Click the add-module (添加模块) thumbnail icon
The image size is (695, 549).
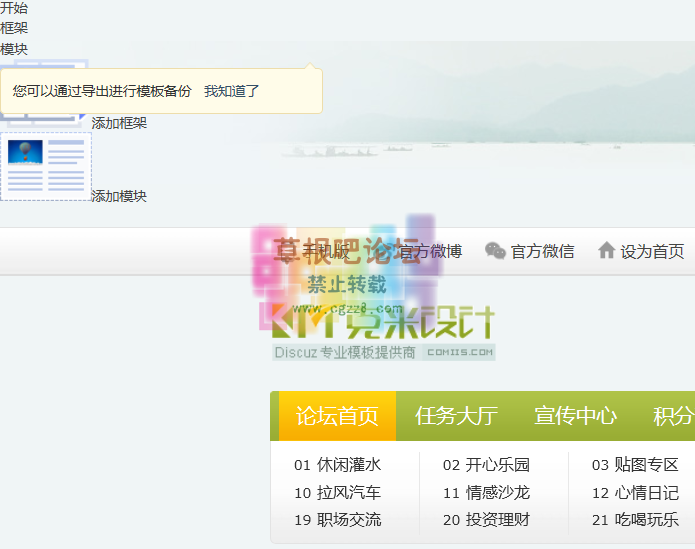[x=46, y=166]
